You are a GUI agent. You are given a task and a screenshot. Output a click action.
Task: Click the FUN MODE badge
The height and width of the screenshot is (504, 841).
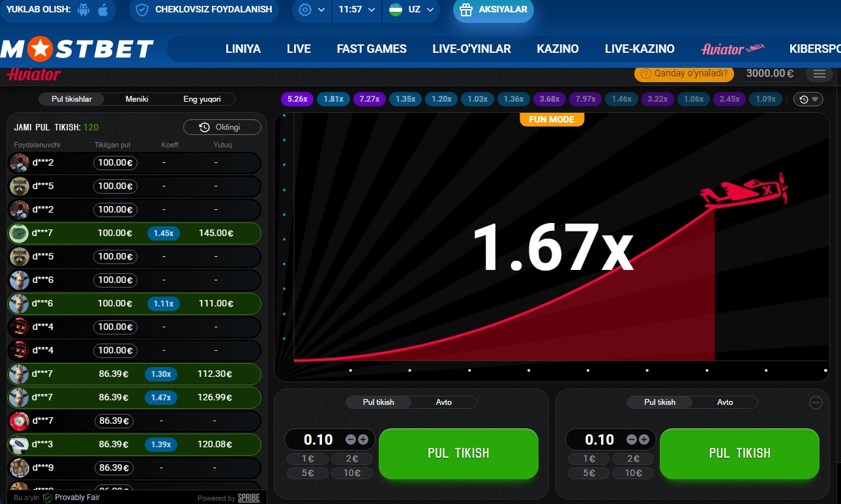tap(552, 119)
